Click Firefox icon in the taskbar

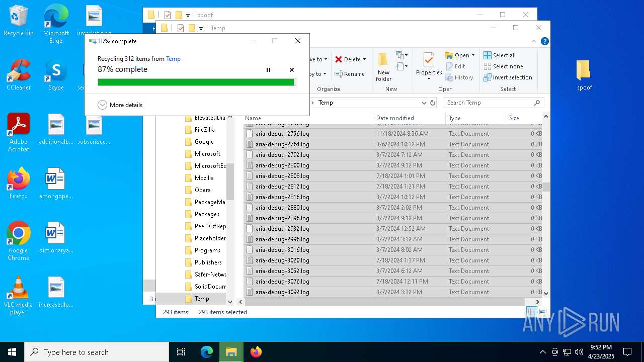256,352
